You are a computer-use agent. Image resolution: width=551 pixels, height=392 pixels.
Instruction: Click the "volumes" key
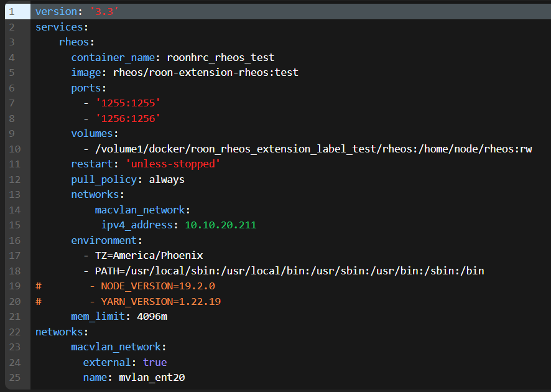coord(92,134)
